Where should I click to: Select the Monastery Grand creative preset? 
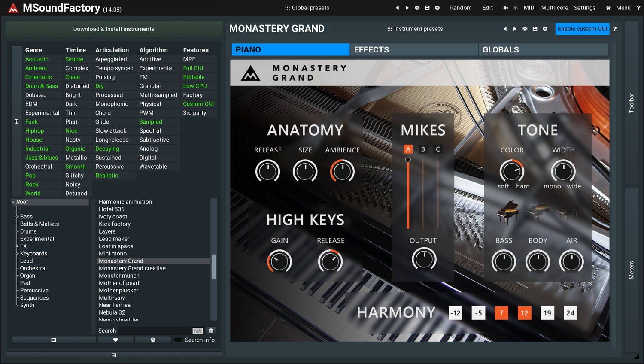[x=132, y=268]
